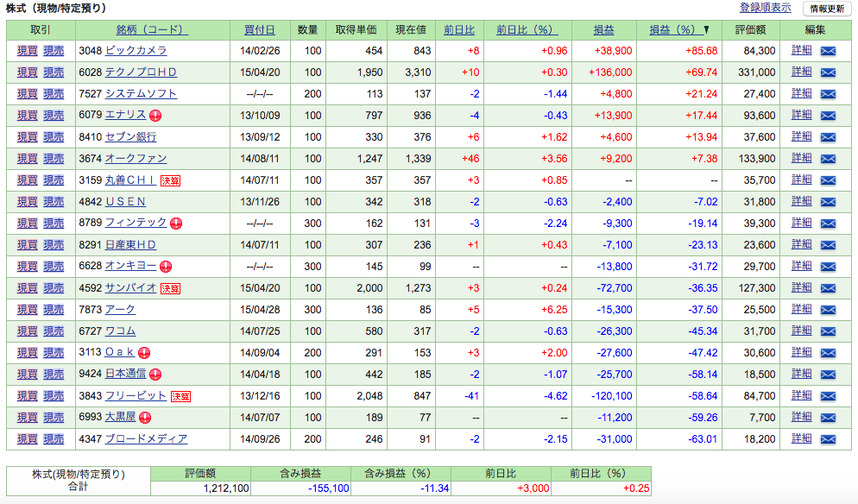Click the mail icon in 日本通信 row

[x=828, y=375]
